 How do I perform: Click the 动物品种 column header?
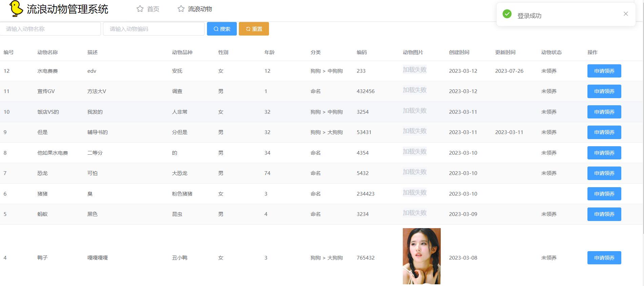[x=182, y=52]
